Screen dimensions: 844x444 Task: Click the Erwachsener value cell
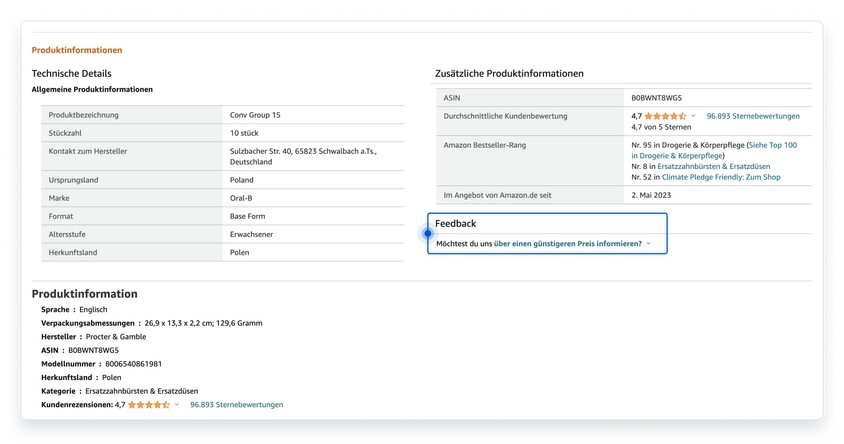[x=313, y=235]
